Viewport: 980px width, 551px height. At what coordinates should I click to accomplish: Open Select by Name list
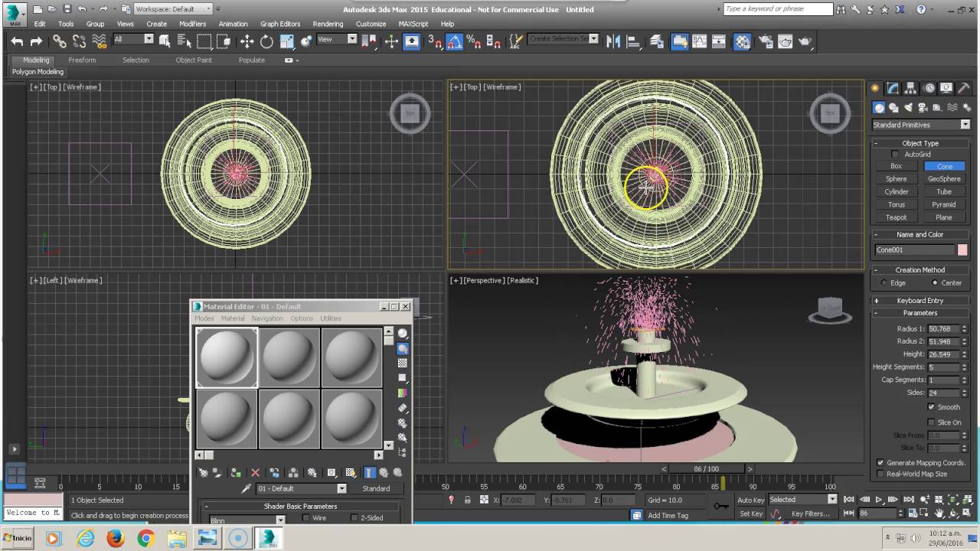point(185,41)
